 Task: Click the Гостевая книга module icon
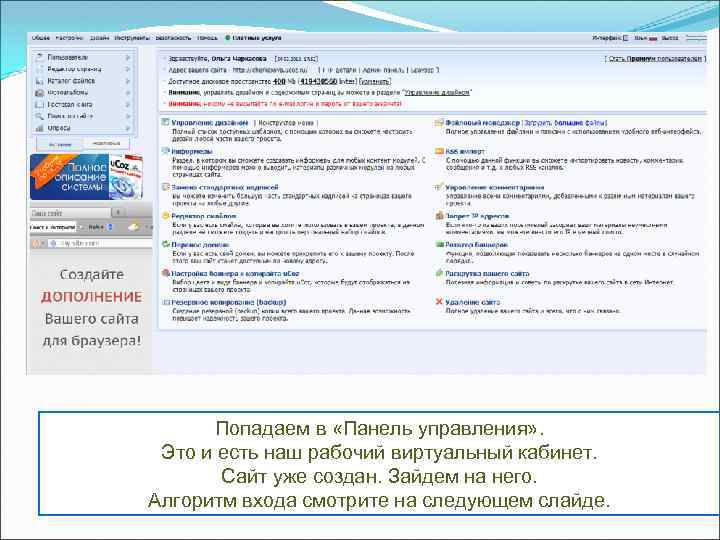[x=39, y=105]
